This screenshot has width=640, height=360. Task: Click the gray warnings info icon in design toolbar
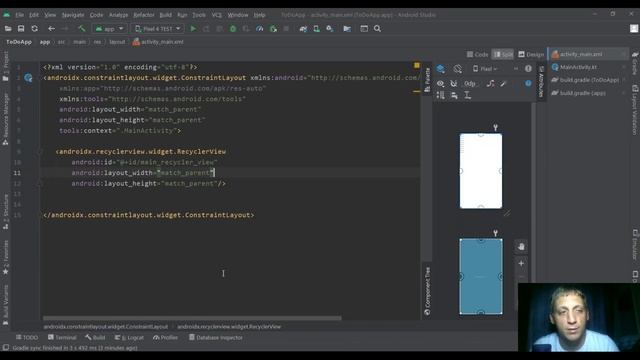point(528,69)
